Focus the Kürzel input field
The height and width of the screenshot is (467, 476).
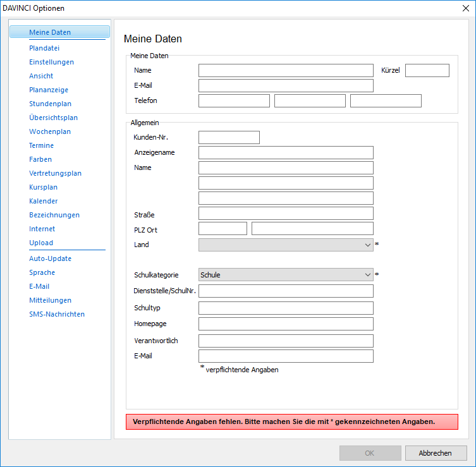click(x=427, y=70)
